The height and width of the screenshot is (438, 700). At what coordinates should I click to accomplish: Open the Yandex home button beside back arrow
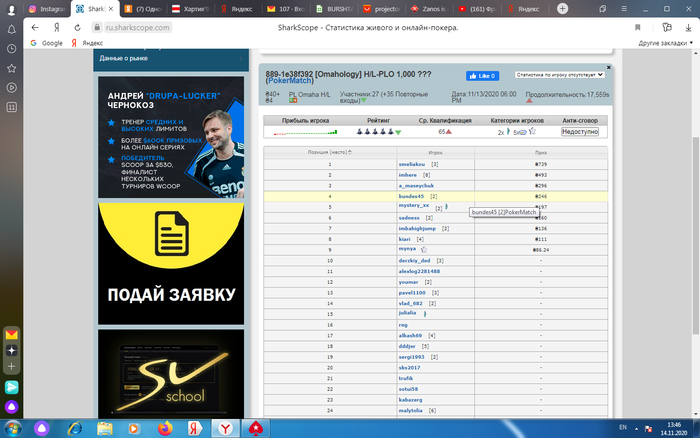click(57, 28)
